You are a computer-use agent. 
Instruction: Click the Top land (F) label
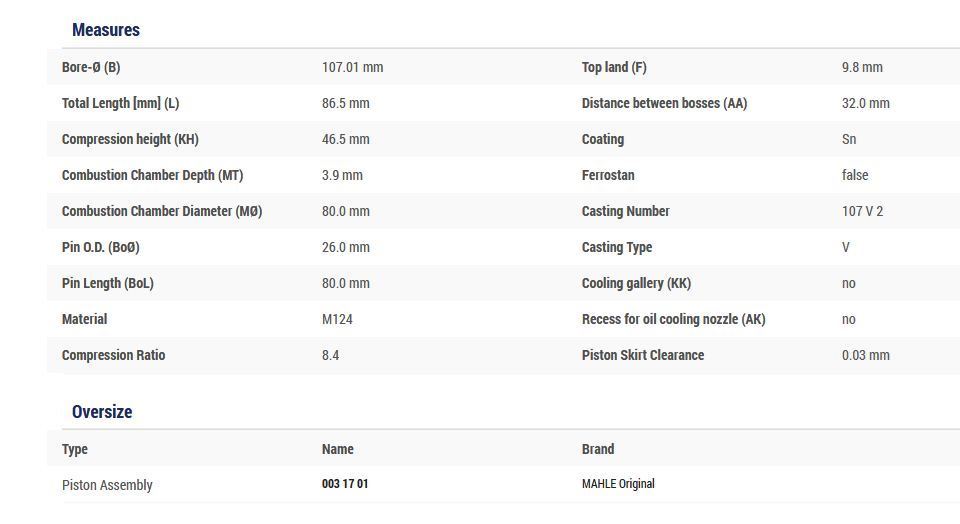coord(614,67)
